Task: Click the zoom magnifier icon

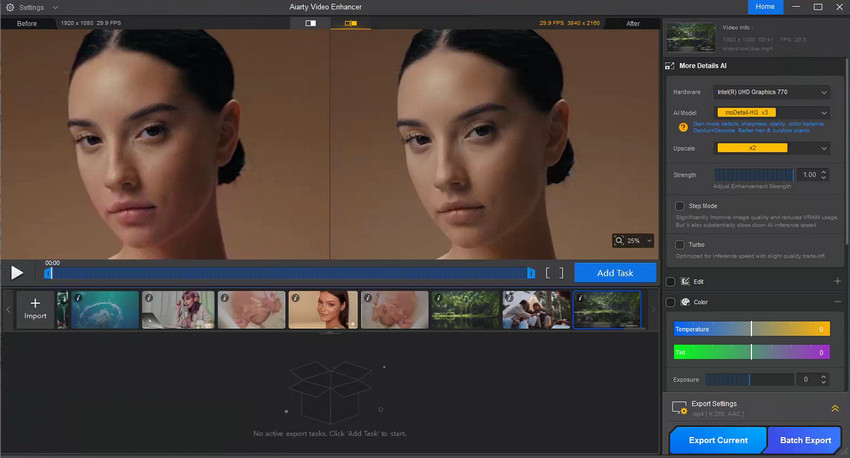Action: point(619,241)
